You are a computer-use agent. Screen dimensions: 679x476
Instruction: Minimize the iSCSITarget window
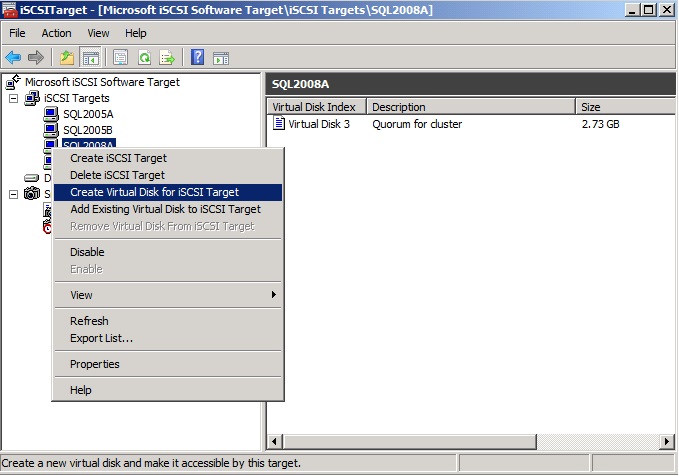[x=632, y=10]
